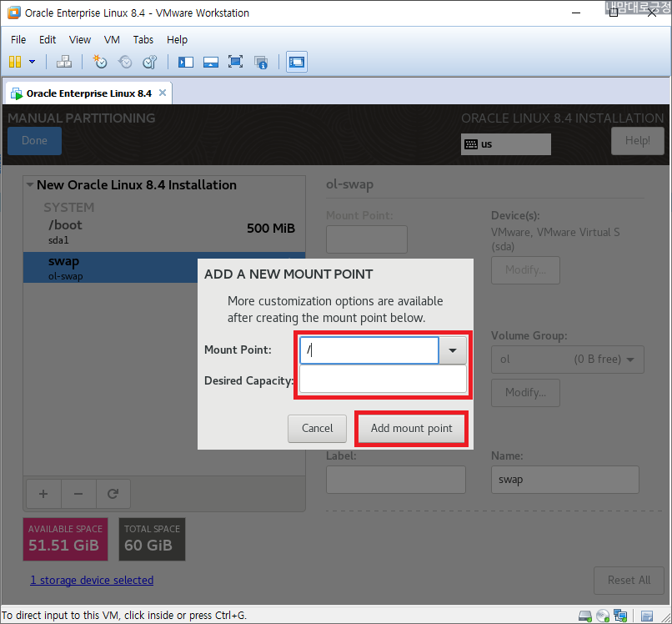Click inside the Mount Point text field in the dialog

tap(369, 350)
